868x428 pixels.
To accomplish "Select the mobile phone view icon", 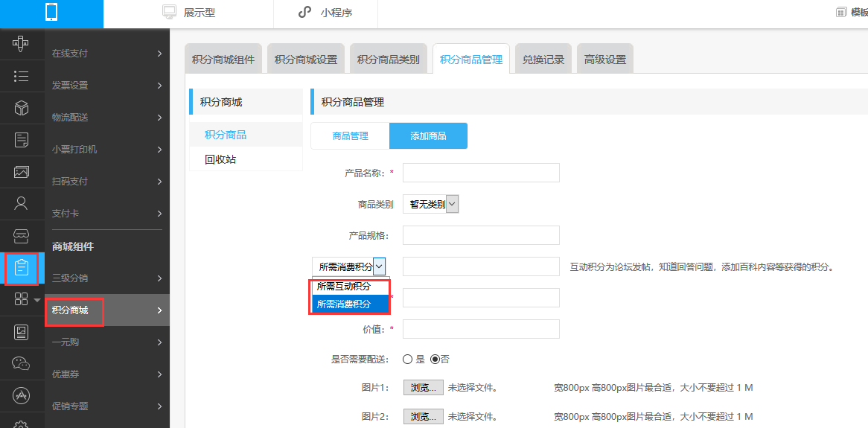I will (51, 13).
